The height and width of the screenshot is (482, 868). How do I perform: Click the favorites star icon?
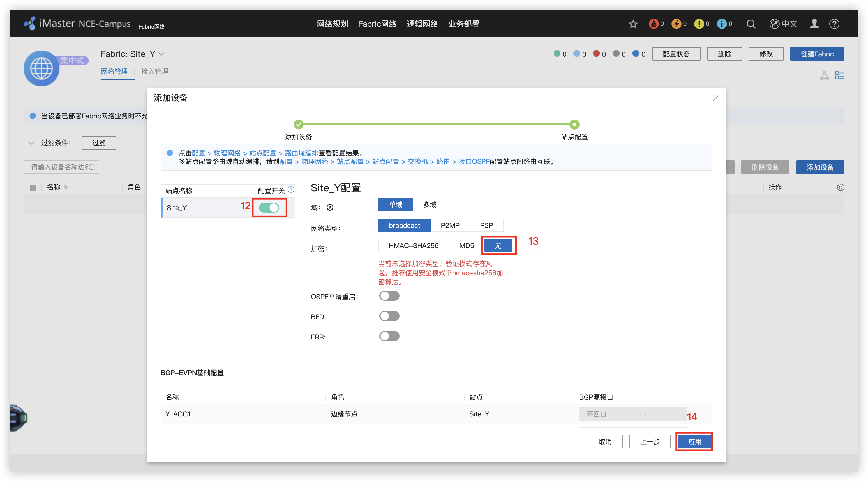(633, 24)
